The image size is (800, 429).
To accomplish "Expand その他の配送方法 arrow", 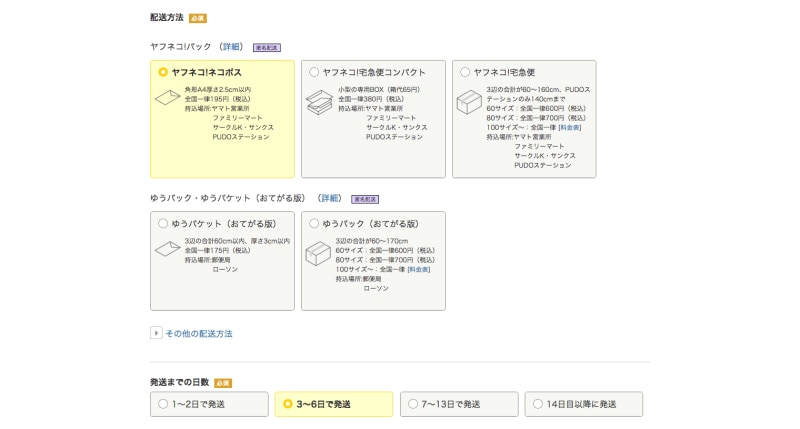I will coord(156,333).
